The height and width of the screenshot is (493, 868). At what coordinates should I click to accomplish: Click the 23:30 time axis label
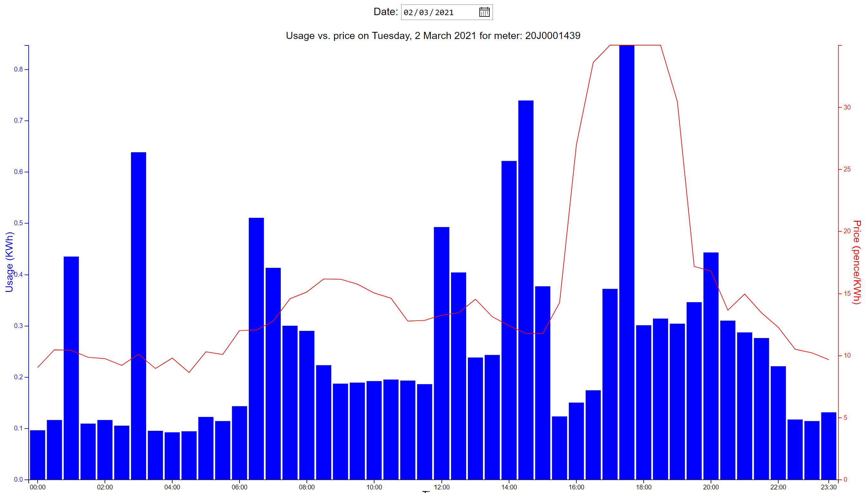click(828, 487)
